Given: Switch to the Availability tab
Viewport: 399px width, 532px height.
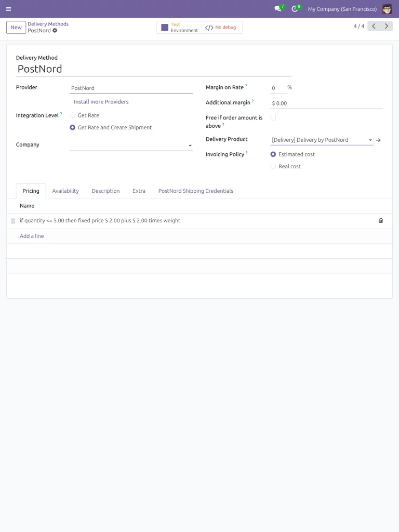Looking at the screenshot, I should (x=65, y=191).
